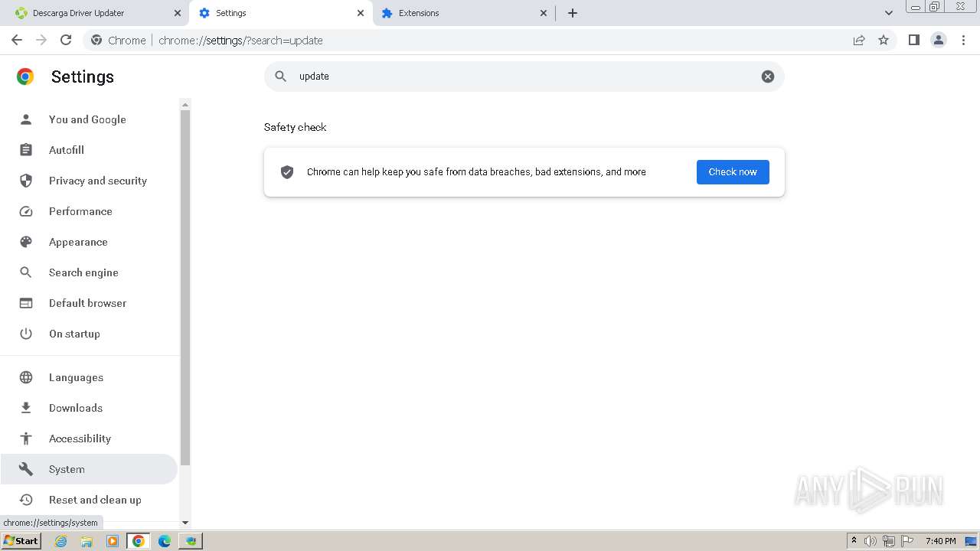The width and height of the screenshot is (980, 551).
Task: Click the sidebar vertical scrollbar thumb
Action: tap(185, 288)
